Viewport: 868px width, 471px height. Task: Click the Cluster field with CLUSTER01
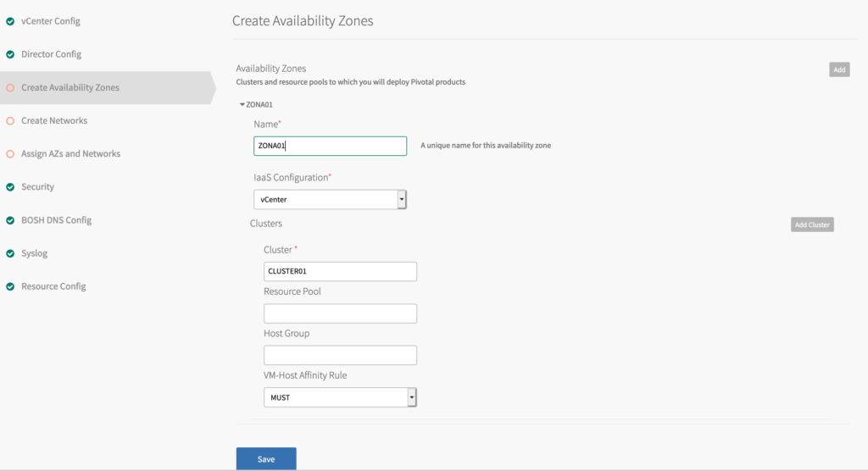tap(340, 271)
